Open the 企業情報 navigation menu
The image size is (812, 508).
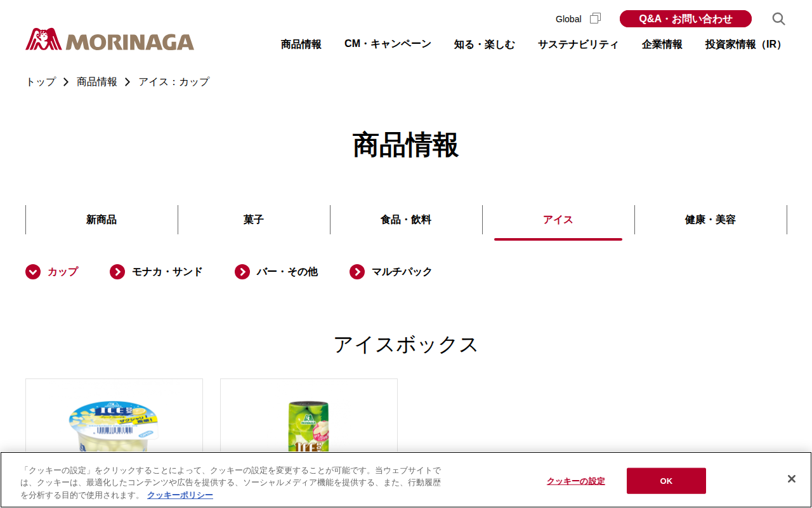[662, 44]
